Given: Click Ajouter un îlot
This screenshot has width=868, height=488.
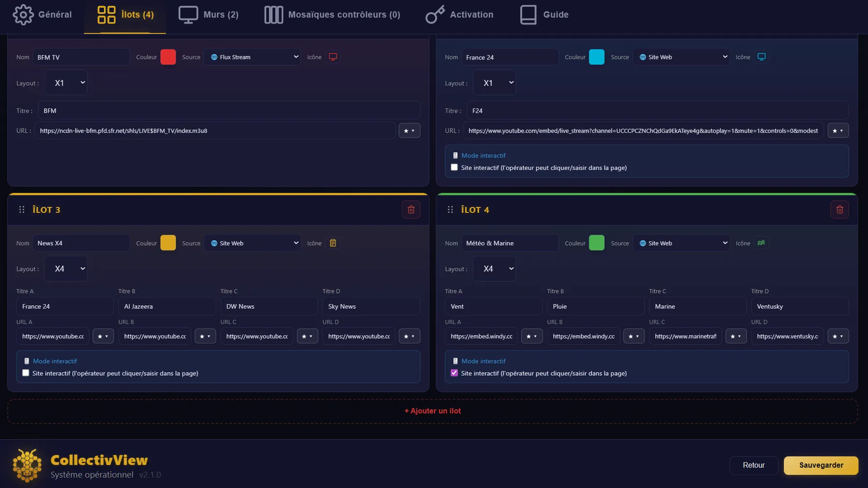Looking at the screenshot, I should 433,411.
